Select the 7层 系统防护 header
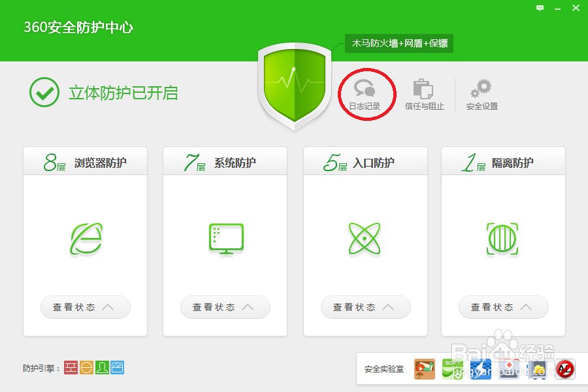The width and height of the screenshot is (588, 392). click(x=225, y=161)
